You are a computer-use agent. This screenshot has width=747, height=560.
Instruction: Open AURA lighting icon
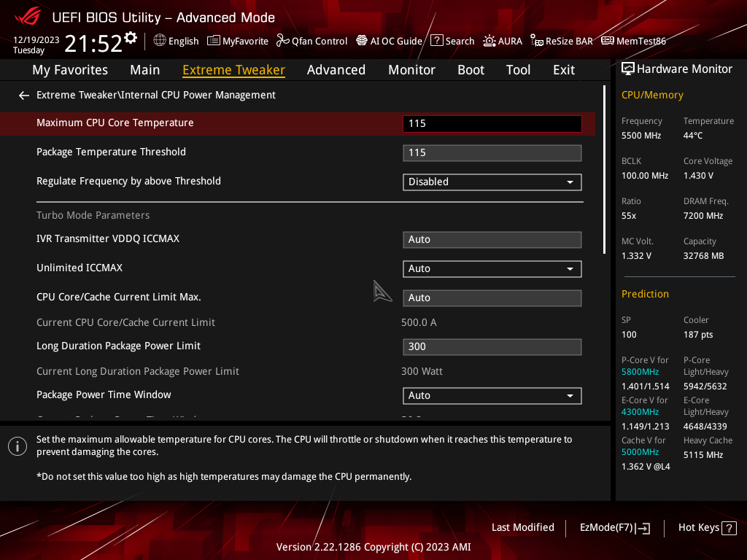pyautogui.click(x=489, y=41)
